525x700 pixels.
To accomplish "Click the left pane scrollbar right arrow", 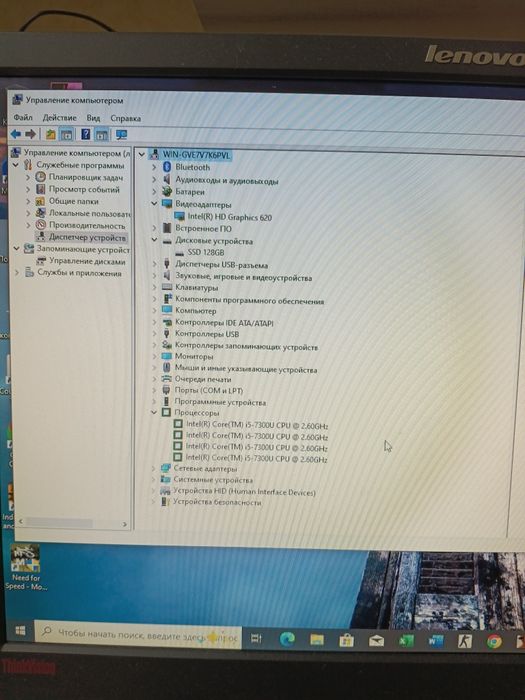I will (125, 524).
